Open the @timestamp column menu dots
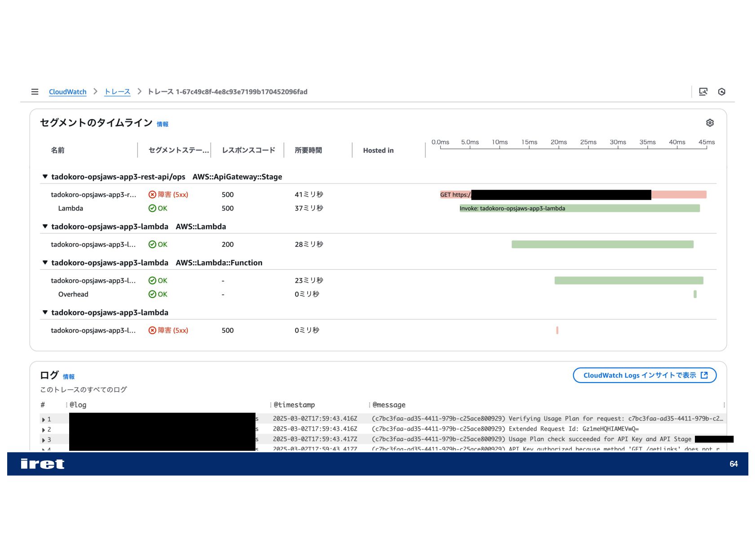This screenshot has height=535, width=756. (270, 405)
